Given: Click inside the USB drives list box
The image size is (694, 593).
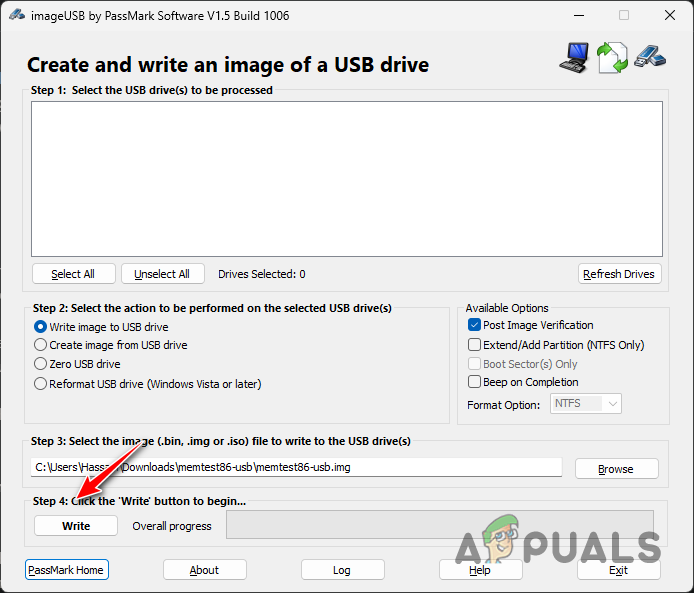Looking at the screenshot, I should pyautogui.click(x=347, y=179).
